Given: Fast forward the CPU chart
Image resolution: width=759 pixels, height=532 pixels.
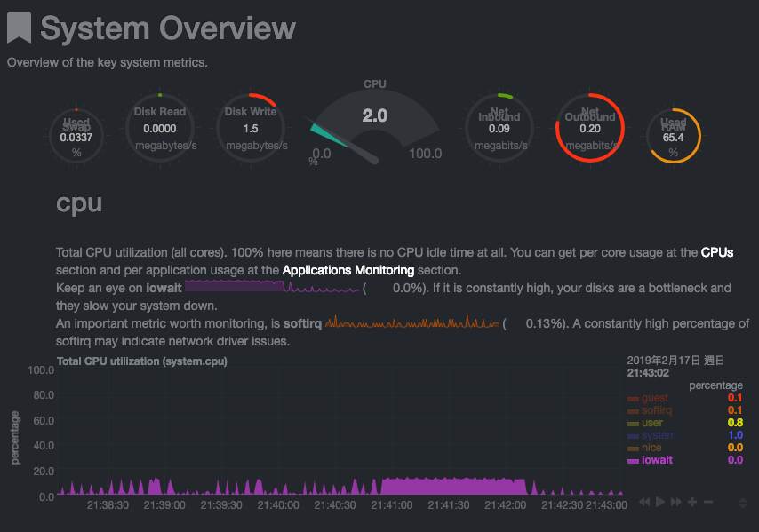Looking at the screenshot, I should coord(676,502).
